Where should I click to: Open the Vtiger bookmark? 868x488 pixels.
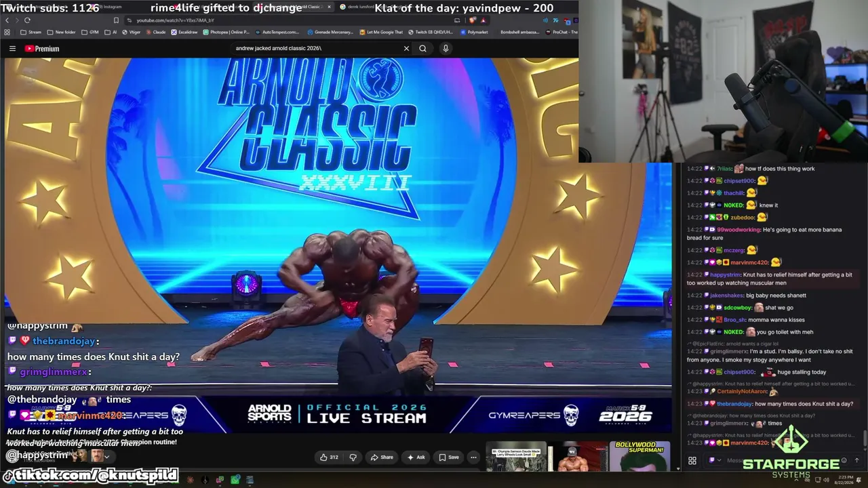point(132,32)
